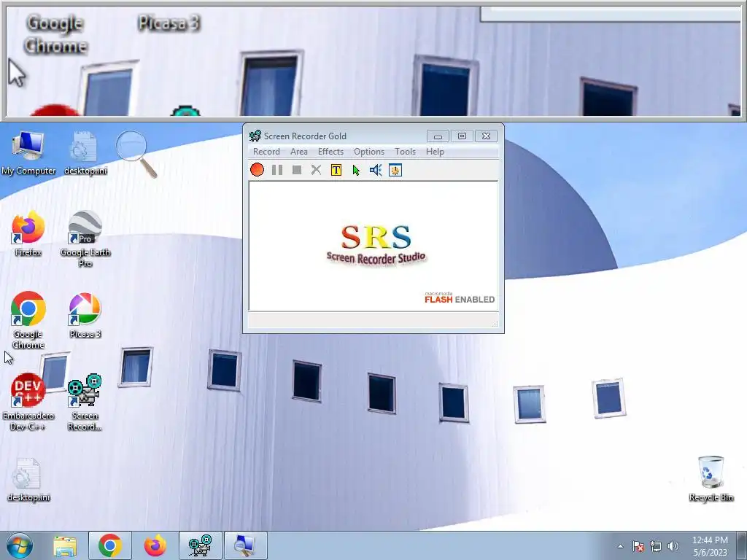Select the Picasa 3 desktop shortcut

coord(85,315)
